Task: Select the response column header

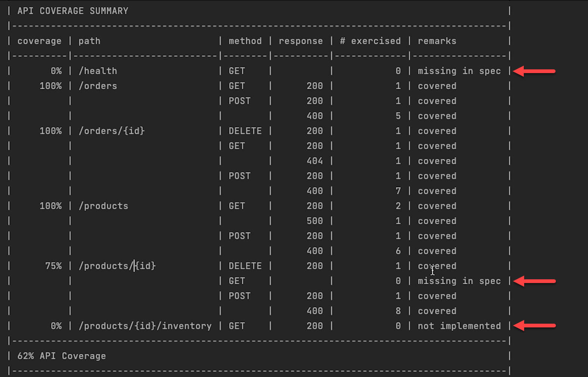Action: click(301, 41)
